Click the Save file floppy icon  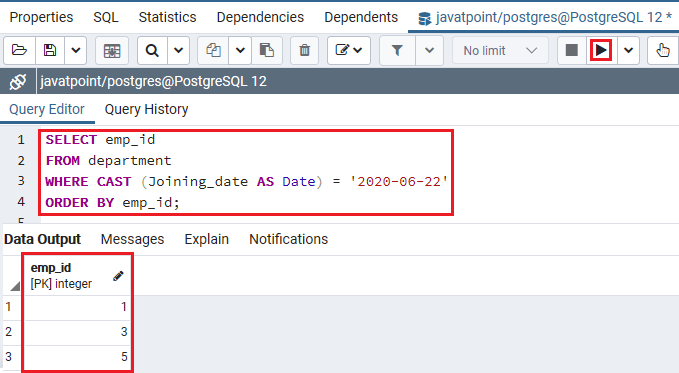[x=50, y=50]
